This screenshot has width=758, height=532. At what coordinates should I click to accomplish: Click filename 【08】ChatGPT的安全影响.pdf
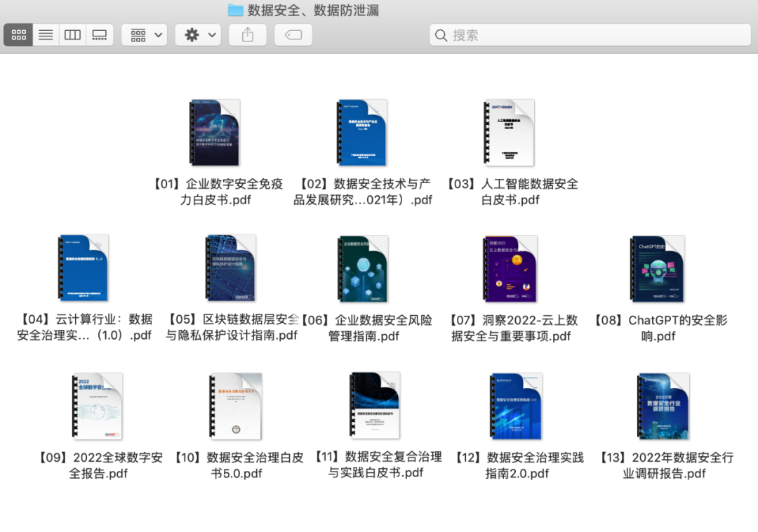pos(658,328)
